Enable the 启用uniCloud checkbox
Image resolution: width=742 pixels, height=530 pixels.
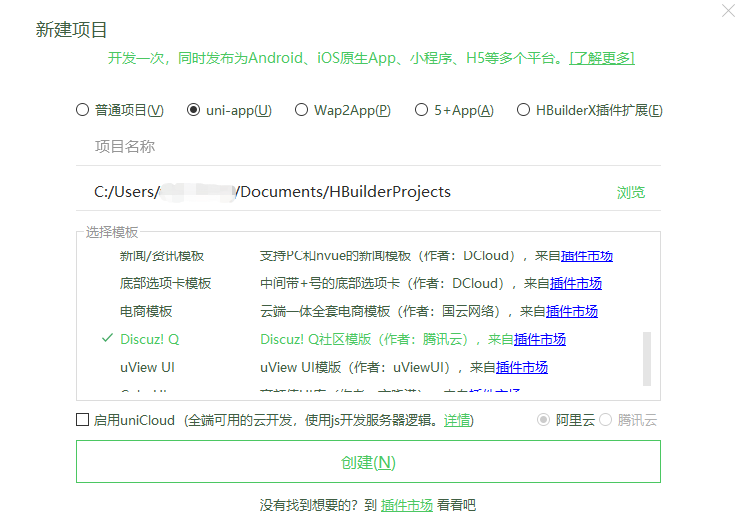82,420
